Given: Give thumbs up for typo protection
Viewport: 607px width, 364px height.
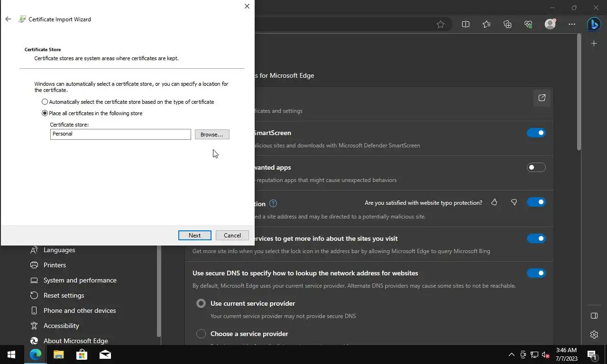Looking at the screenshot, I should coord(494,202).
